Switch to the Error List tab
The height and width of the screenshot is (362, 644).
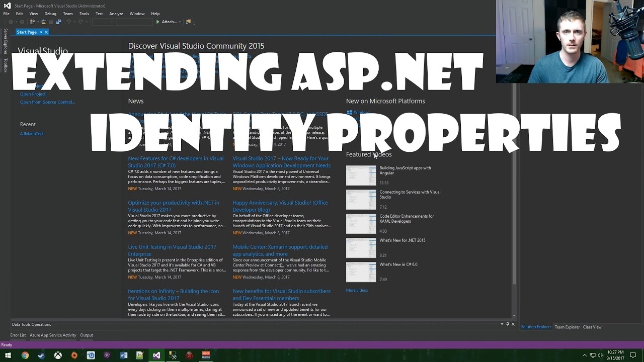click(18, 335)
